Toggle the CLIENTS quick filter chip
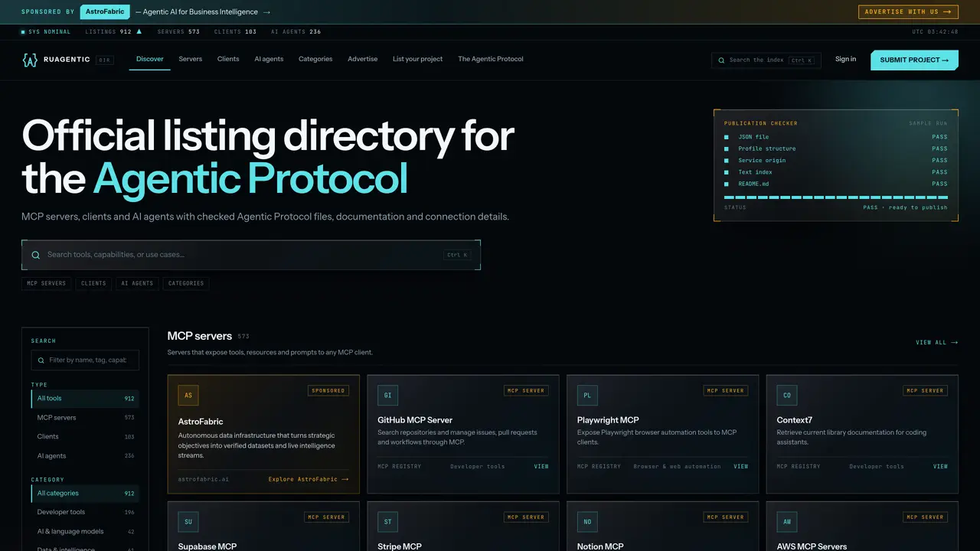This screenshot has height=551, width=980. point(93,283)
